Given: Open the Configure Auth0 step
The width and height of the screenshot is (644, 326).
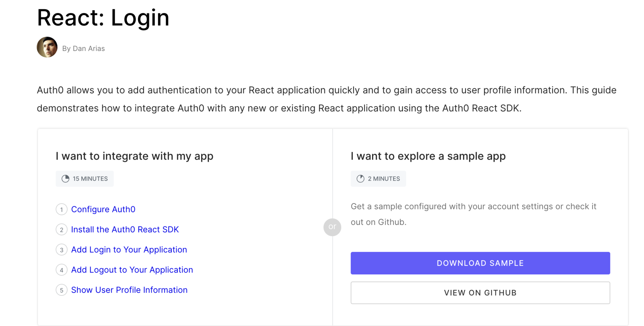Looking at the screenshot, I should pos(103,209).
